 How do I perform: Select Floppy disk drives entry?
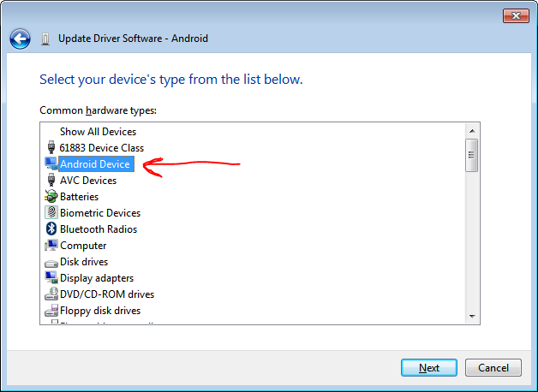pyautogui.click(x=99, y=311)
